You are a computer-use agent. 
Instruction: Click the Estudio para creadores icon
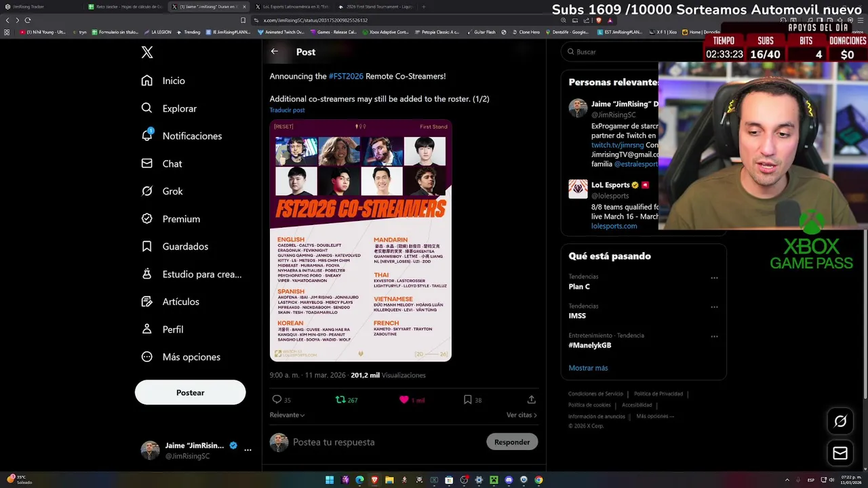[146, 274]
